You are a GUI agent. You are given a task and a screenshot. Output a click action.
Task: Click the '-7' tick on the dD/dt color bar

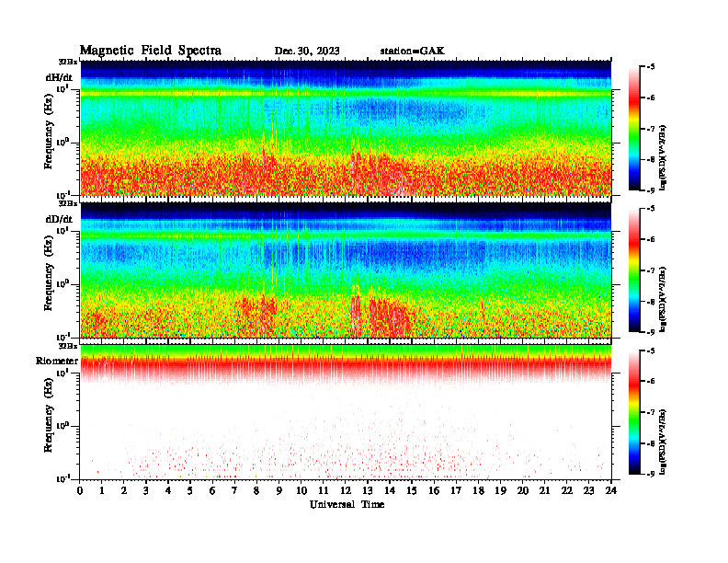[x=650, y=270]
